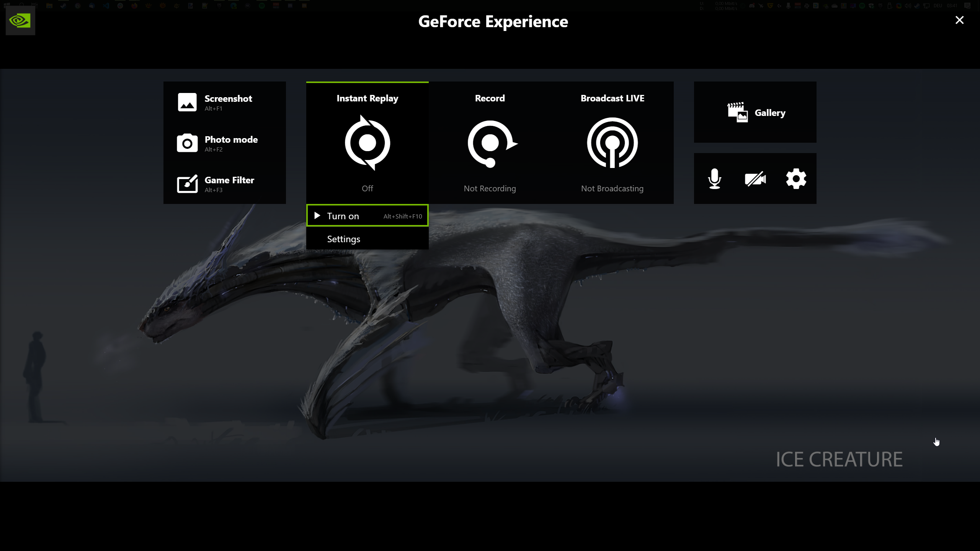Click the Alt+F1 shortcut hint
Screen dimensions: 980x551
tap(214, 109)
